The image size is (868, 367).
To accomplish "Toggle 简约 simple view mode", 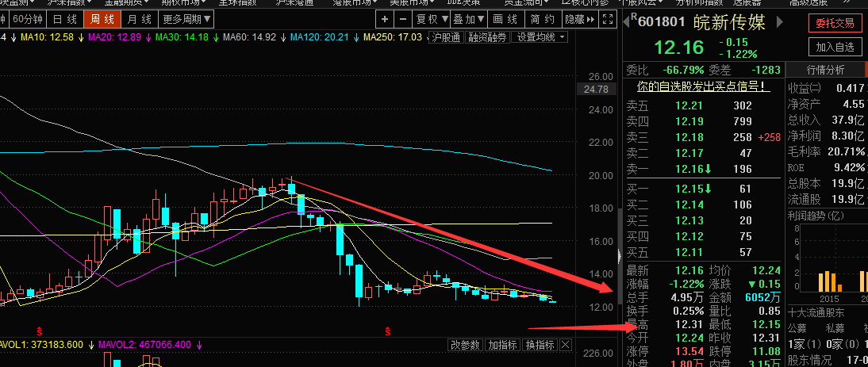I will [x=542, y=19].
